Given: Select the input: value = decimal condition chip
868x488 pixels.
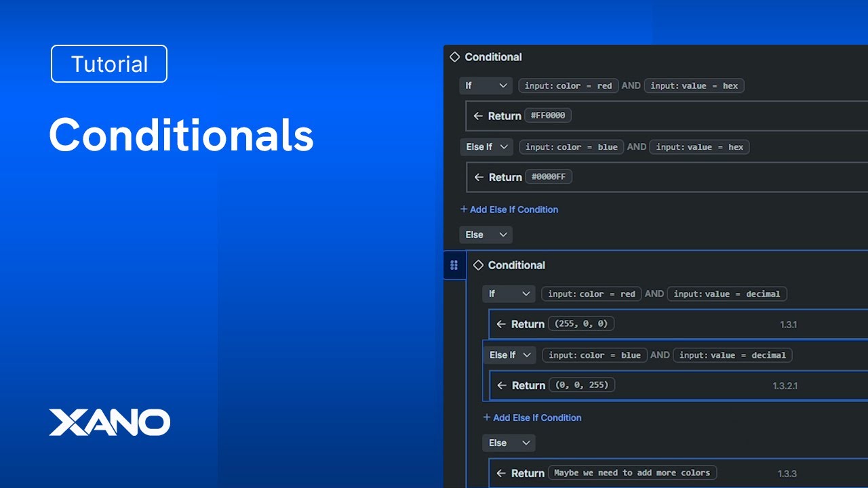Looking at the screenshot, I should pos(727,293).
